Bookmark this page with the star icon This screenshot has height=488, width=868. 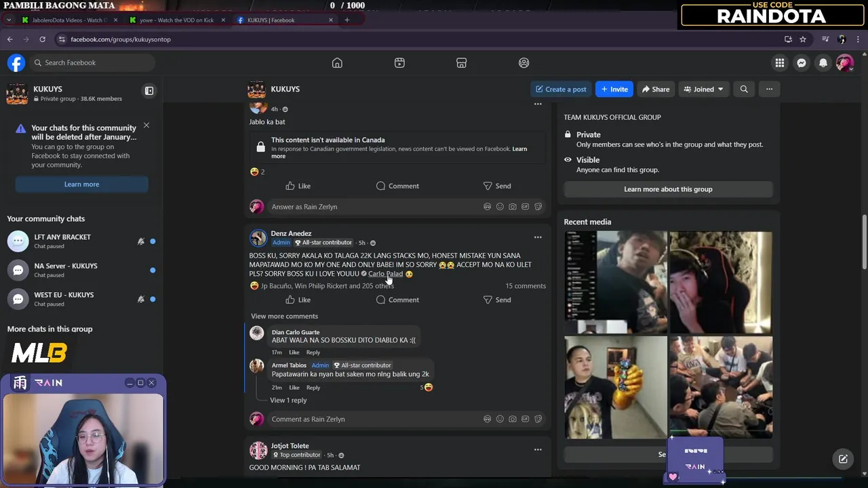[x=803, y=39]
